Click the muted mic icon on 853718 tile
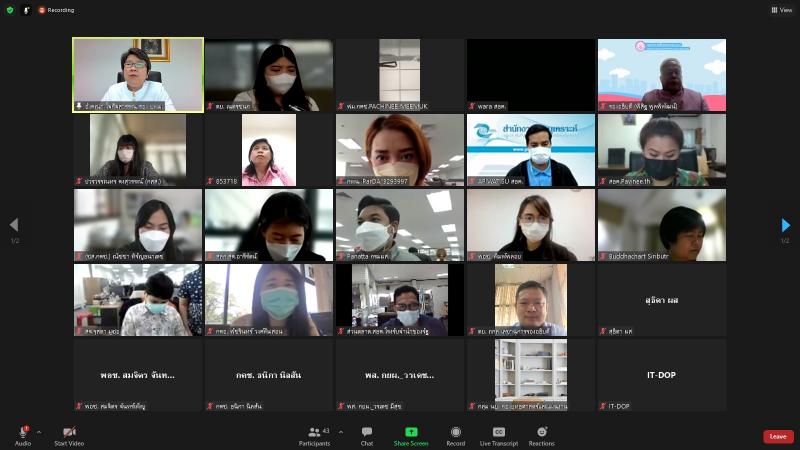800x450 pixels. point(210,181)
